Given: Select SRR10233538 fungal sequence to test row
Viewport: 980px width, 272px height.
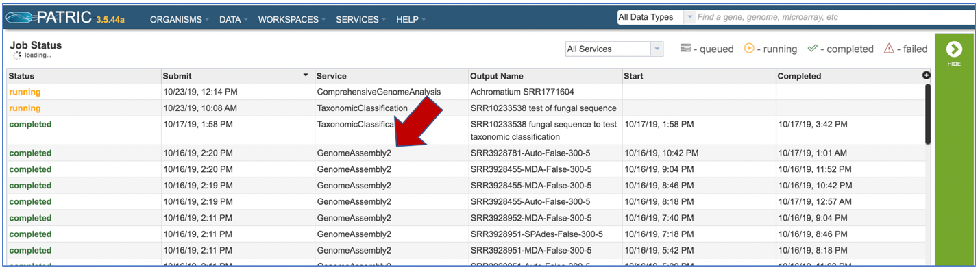Looking at the screenshot, I should [x=466, y=130].
